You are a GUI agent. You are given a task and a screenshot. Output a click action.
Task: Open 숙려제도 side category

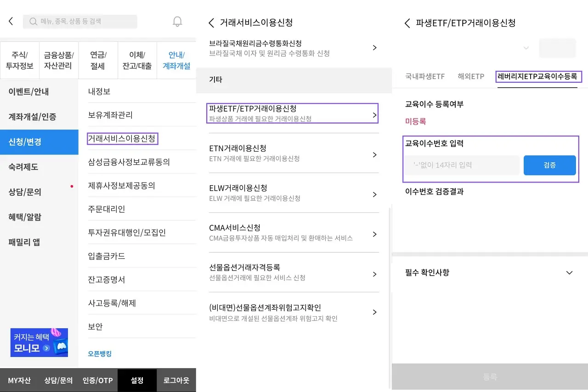pyautogui.click(x=39, y=167)
